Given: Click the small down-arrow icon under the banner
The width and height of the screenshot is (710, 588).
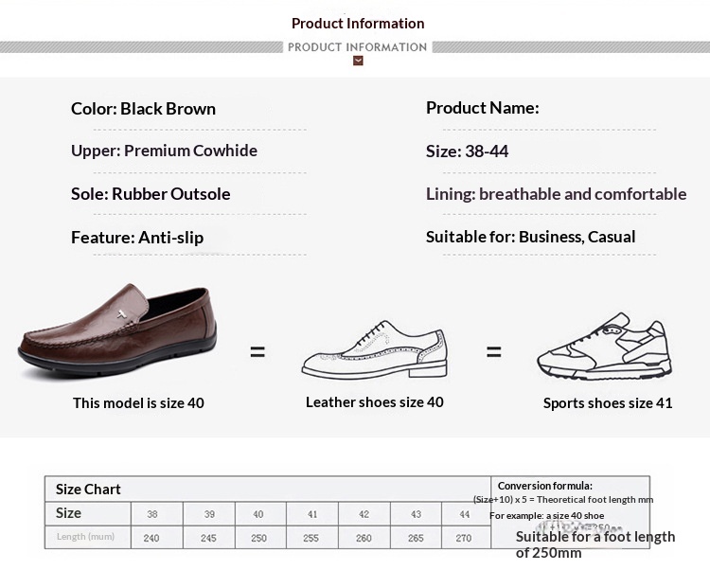Looking at the screenshot, I should 358,61.
